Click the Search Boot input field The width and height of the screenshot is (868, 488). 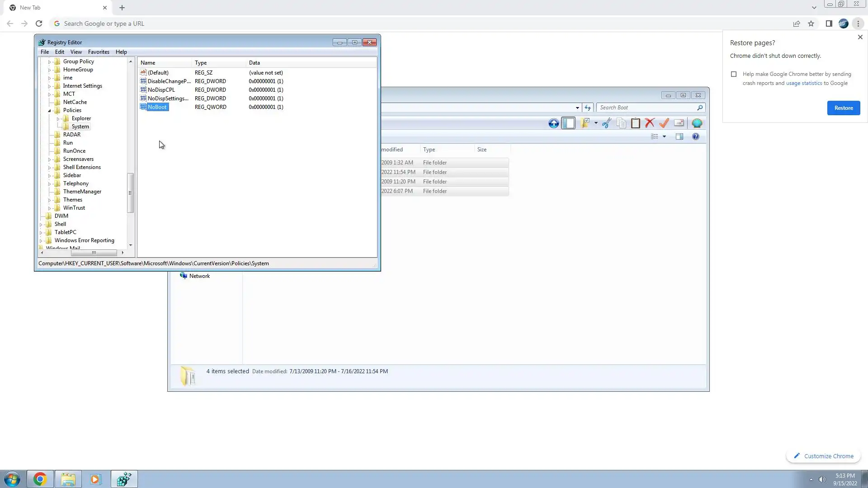(646, 108)
